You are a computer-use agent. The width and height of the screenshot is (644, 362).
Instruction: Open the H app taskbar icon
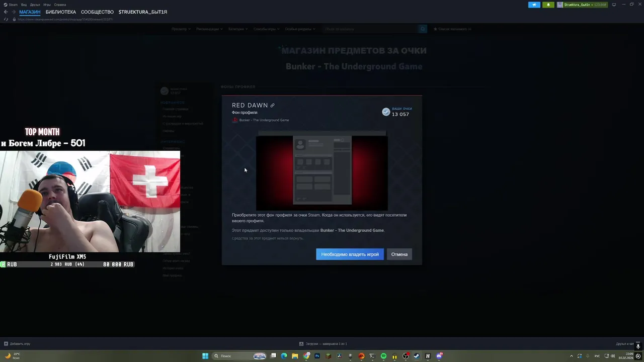click(428, 356)
